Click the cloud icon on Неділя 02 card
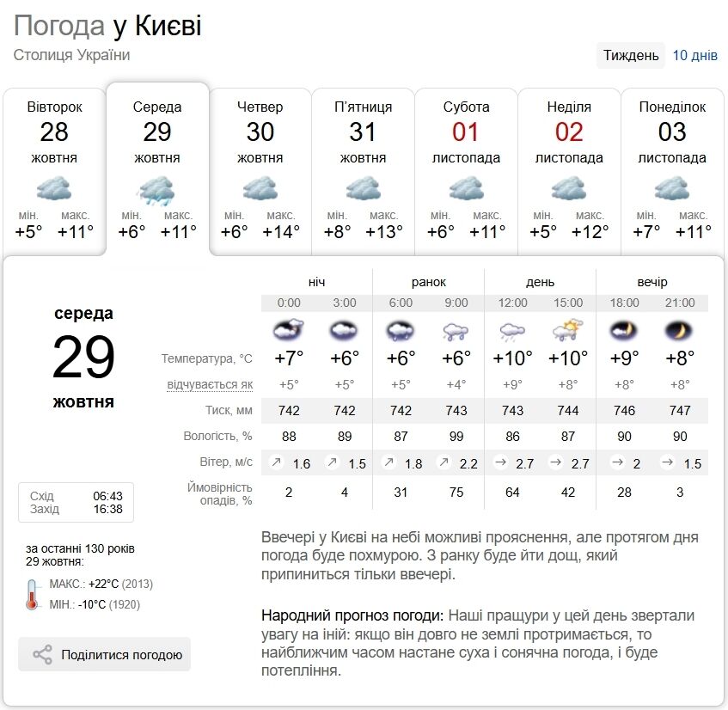The width and height of the screenshot is (728, 710). (570, 187)
